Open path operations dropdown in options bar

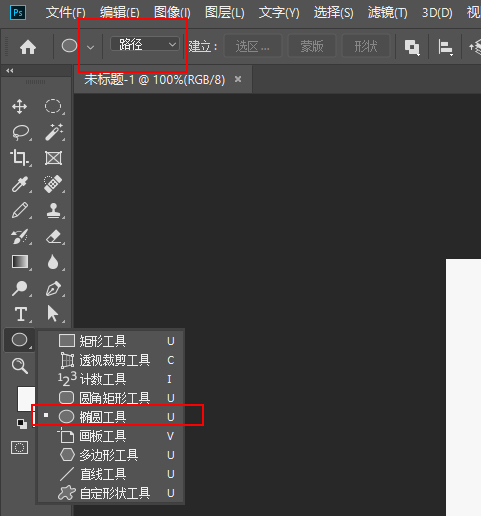tap(412, 47)
